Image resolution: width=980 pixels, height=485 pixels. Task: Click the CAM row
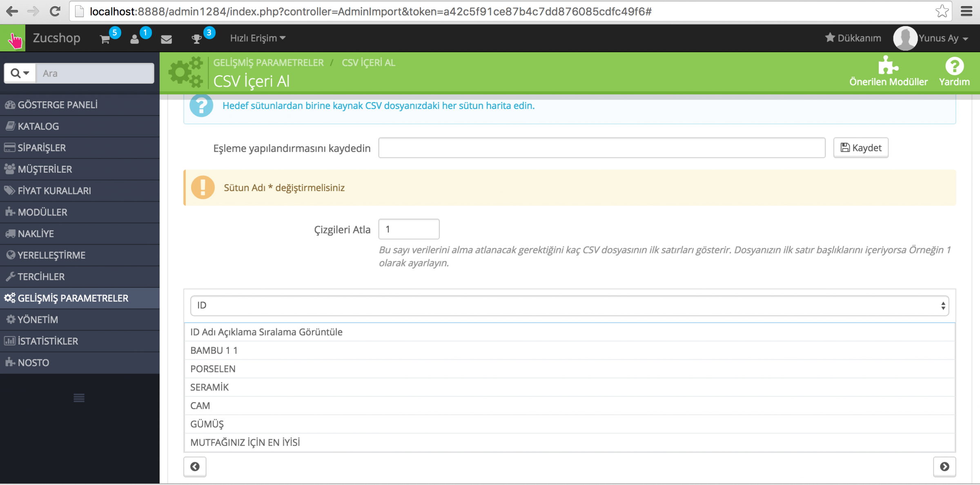point(570,405)
